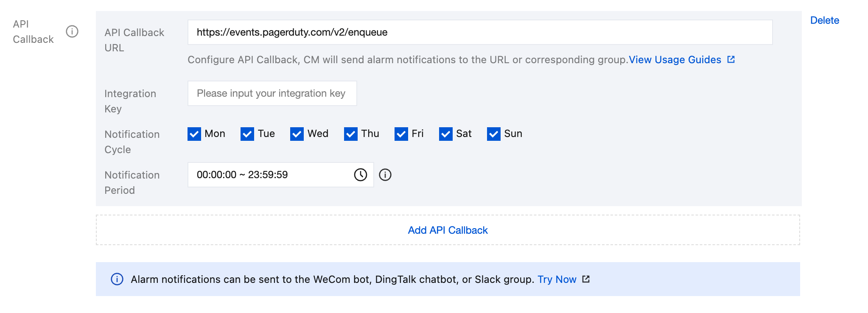Click the clock icon in Notification Period

tap(360, 175)
